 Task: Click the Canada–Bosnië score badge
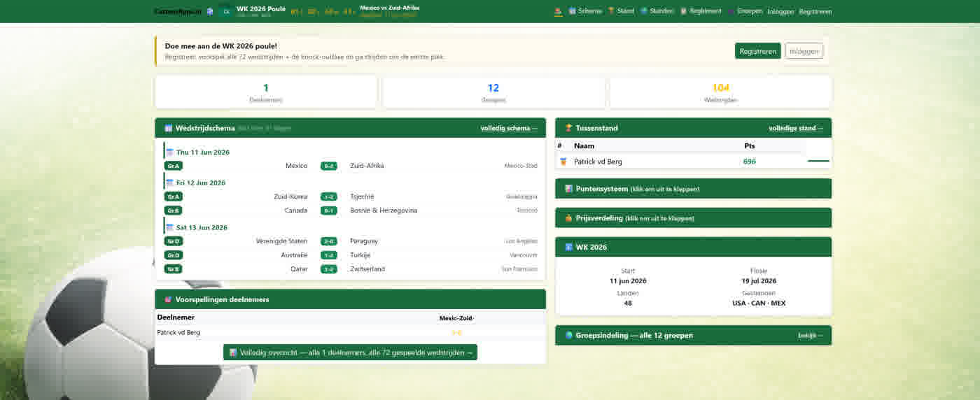[329, 210]
